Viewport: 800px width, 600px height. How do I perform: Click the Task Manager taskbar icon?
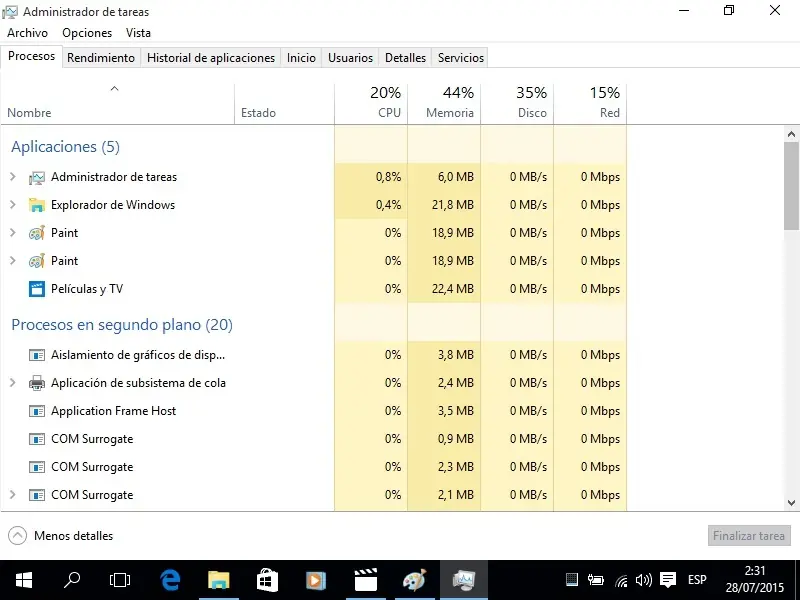tap(464, 580)
